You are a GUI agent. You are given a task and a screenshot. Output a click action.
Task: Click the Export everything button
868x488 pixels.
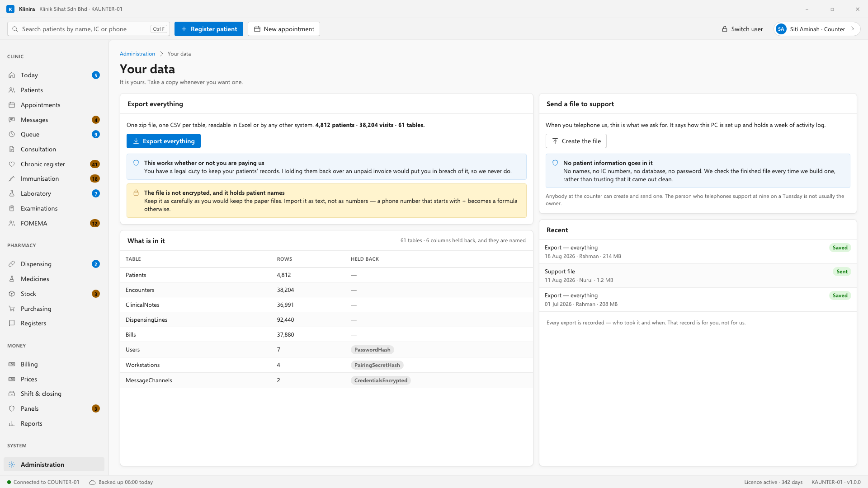point(164,141)
